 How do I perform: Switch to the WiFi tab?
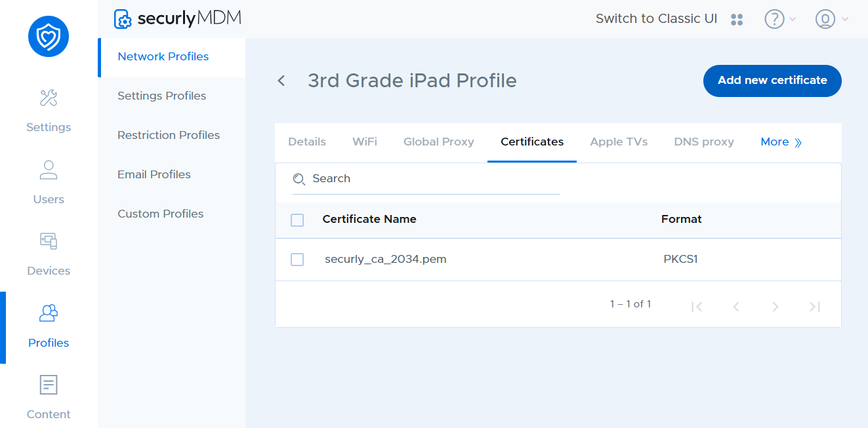(365, 142)
